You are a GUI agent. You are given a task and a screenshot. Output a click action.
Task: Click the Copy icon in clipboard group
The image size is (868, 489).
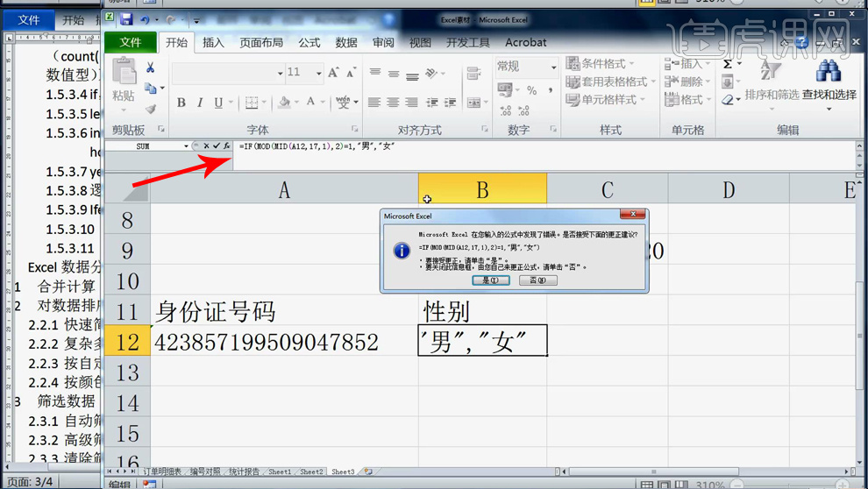[x=150, y=88]
